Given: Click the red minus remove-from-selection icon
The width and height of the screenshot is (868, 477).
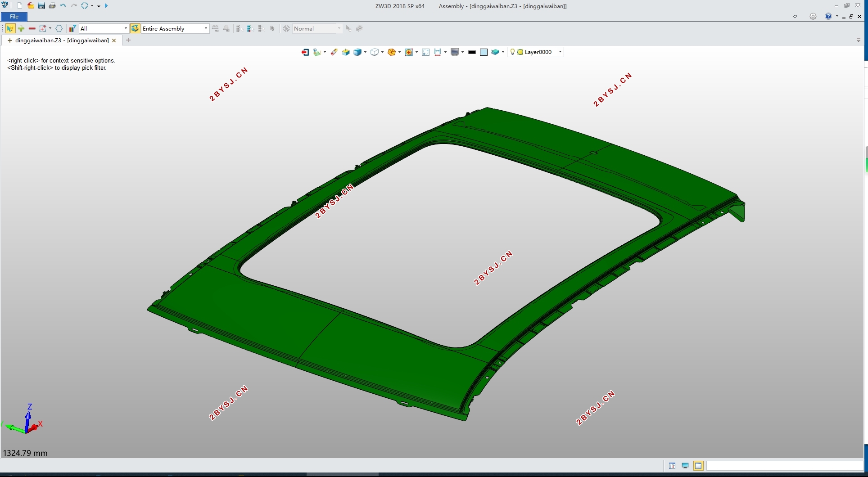Looking at the screenshot, I should point(32,28).
